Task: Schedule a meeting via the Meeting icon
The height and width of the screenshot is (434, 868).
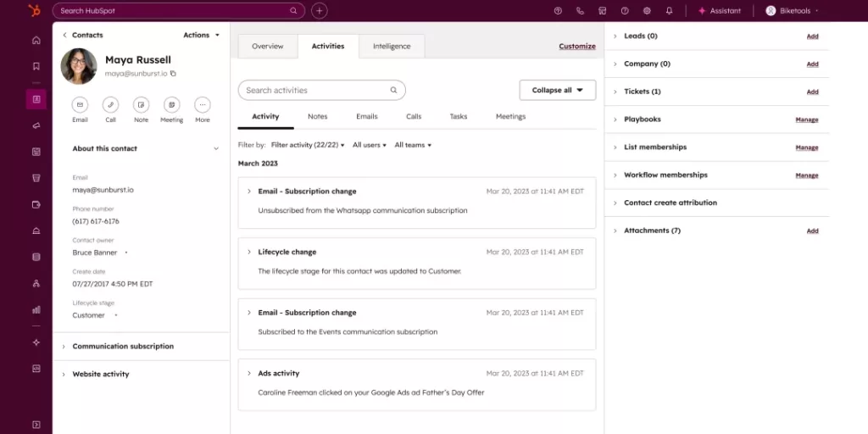Action: (171, 105)
